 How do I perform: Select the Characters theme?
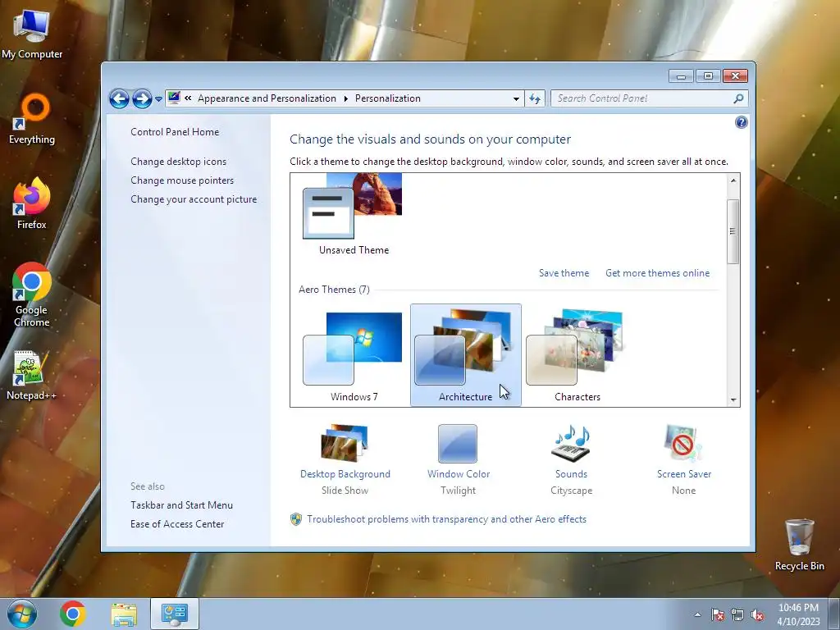pyautogui.click(x=577, y=356)
